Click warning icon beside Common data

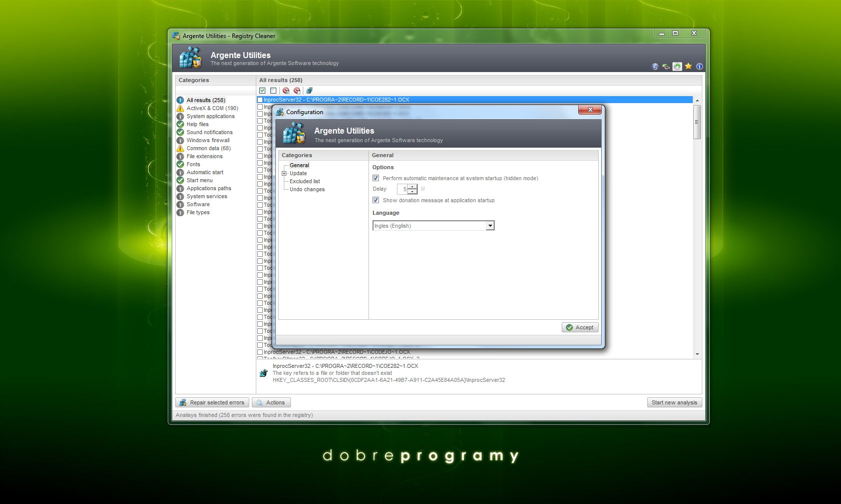180,148
